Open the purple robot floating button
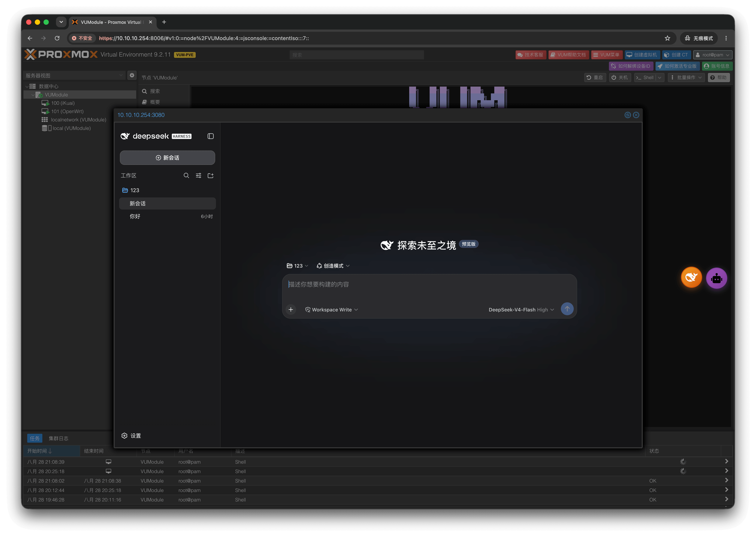Screen dimensions: 756x537 point(716,278)
